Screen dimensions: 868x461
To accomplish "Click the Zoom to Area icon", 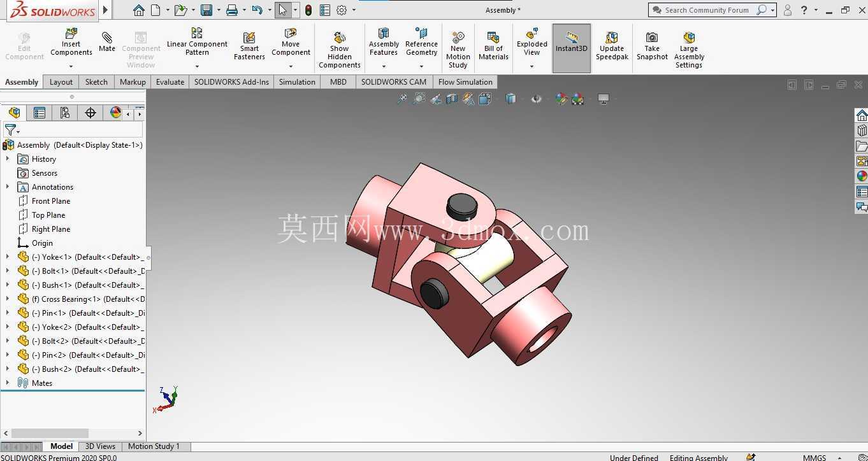I will coord(419,99).
